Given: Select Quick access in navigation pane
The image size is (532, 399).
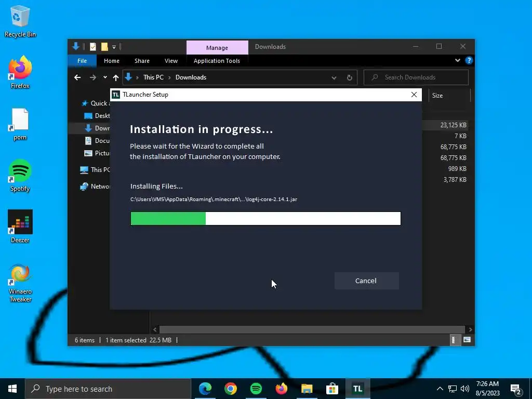Looking at the screenshot, I should [96, 103].
